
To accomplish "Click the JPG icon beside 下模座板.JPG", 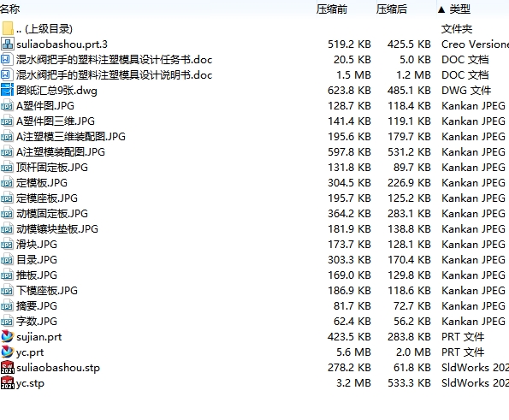I will point(7,290).
